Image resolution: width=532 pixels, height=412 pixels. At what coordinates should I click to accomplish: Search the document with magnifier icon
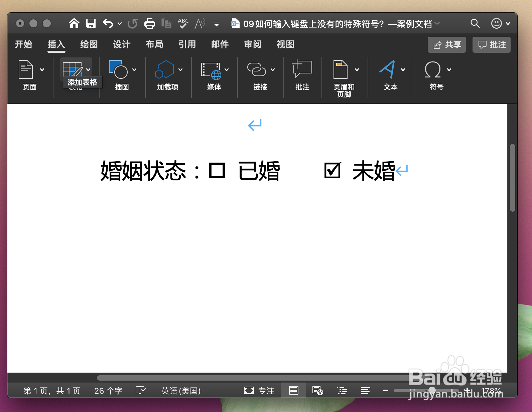475,23
